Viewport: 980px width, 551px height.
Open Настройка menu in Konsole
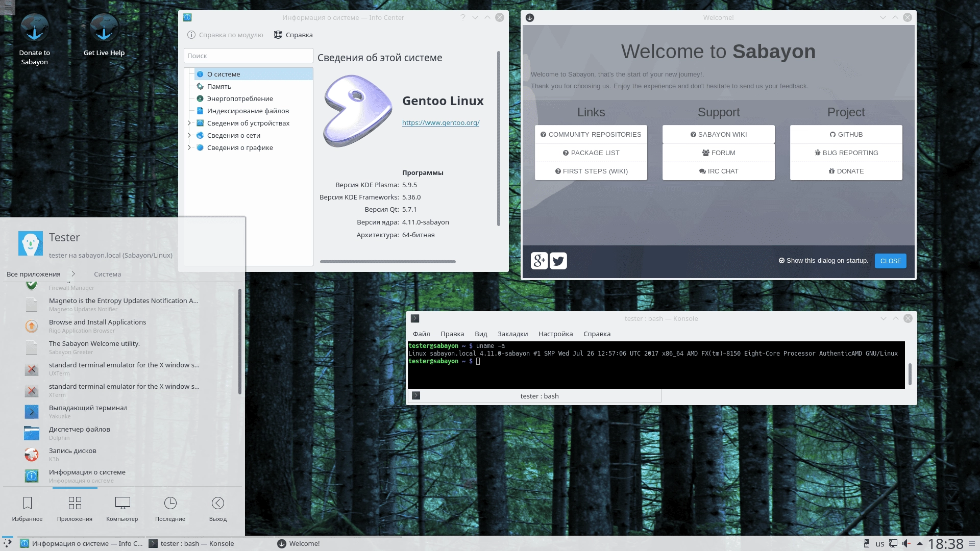[555, 334]
